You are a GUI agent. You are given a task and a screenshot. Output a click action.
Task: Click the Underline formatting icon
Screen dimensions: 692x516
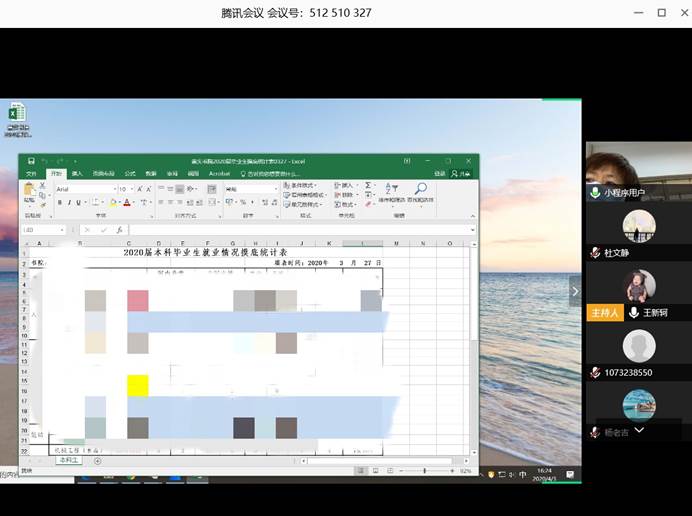[79, 203]
